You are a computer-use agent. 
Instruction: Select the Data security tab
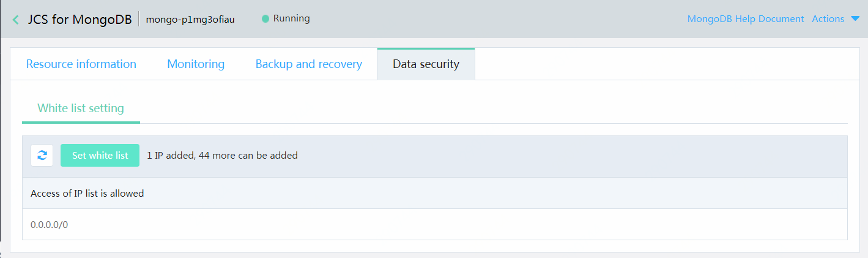[x=426, y=64]
